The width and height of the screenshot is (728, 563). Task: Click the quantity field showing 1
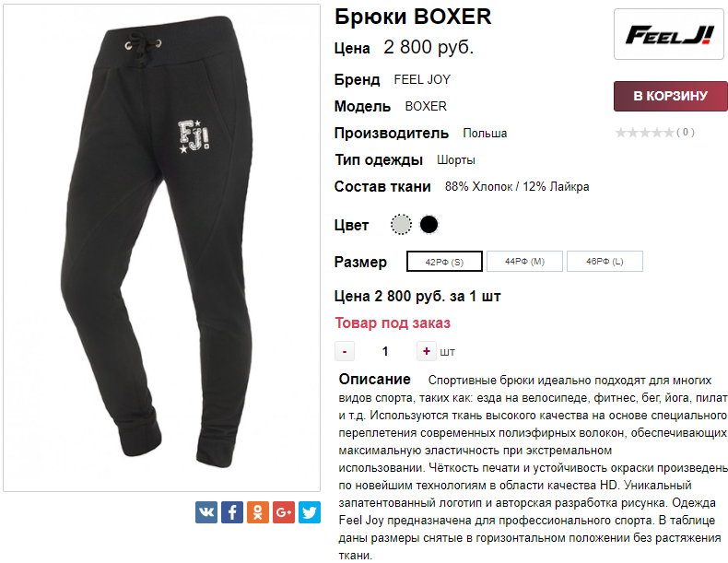click(x=385, y=351)
